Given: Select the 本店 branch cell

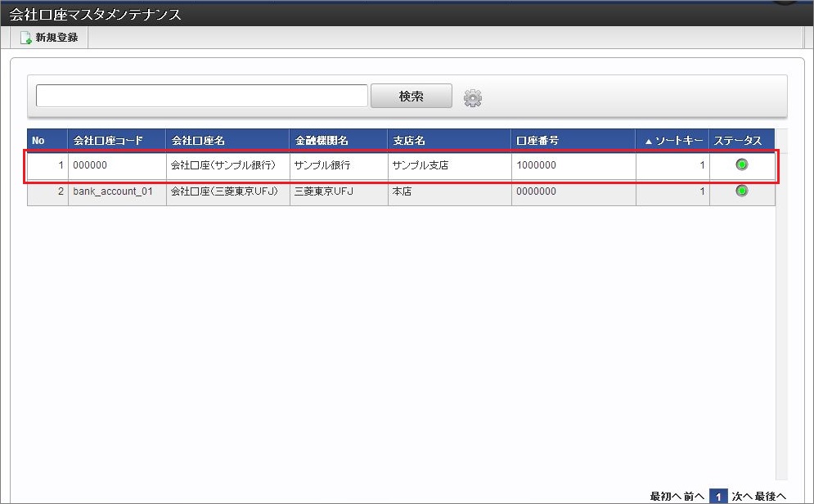Looking at the screenshot, I should [450, 191].
